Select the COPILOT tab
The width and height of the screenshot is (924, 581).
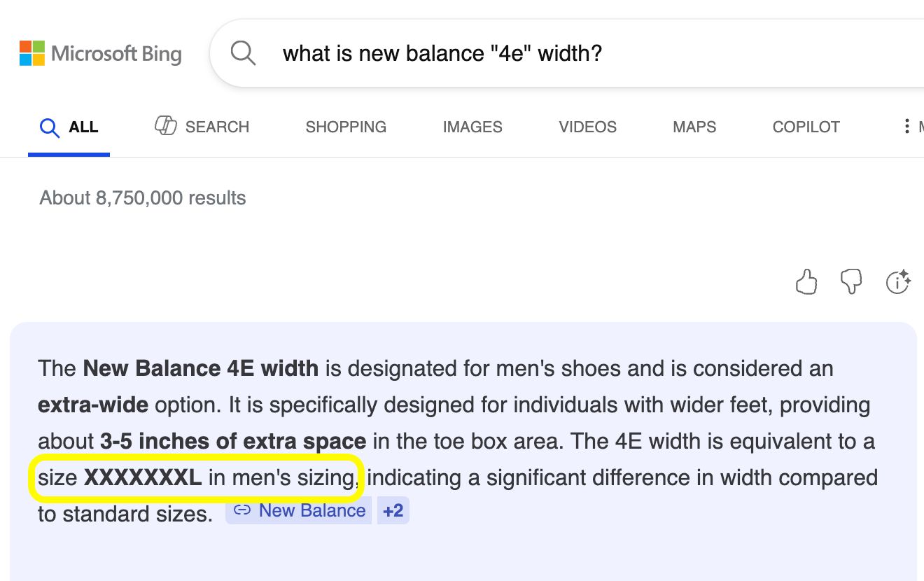click(806, 127)
